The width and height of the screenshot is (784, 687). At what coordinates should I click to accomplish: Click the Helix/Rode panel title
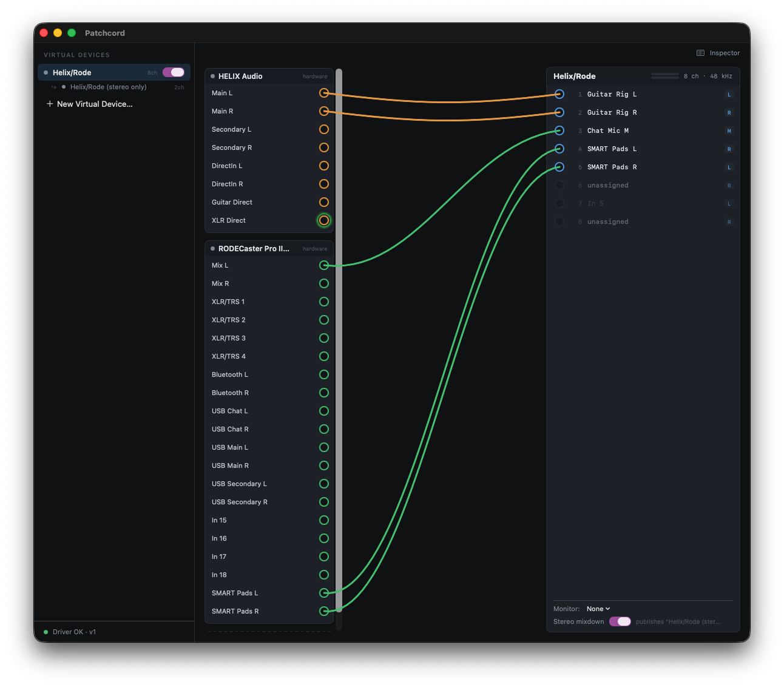(575, 76)
